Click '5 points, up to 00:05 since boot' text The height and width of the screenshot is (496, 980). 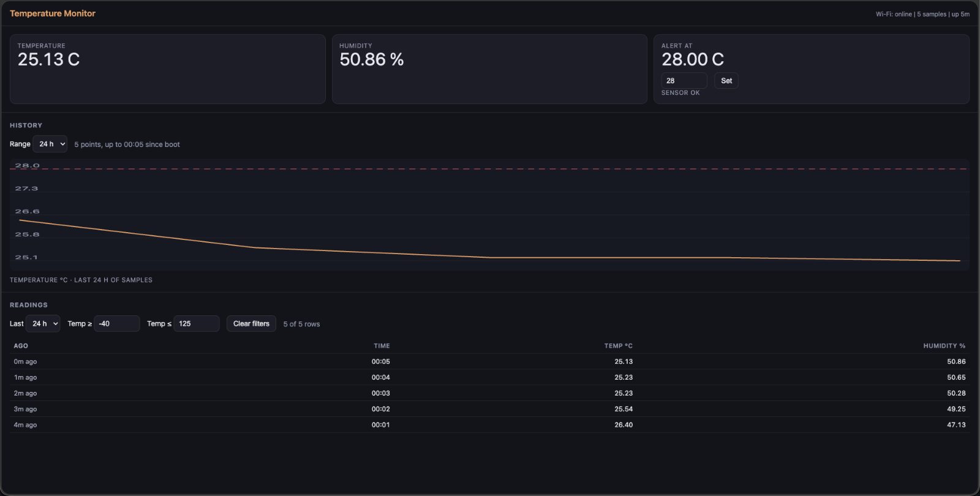(127, 145)
